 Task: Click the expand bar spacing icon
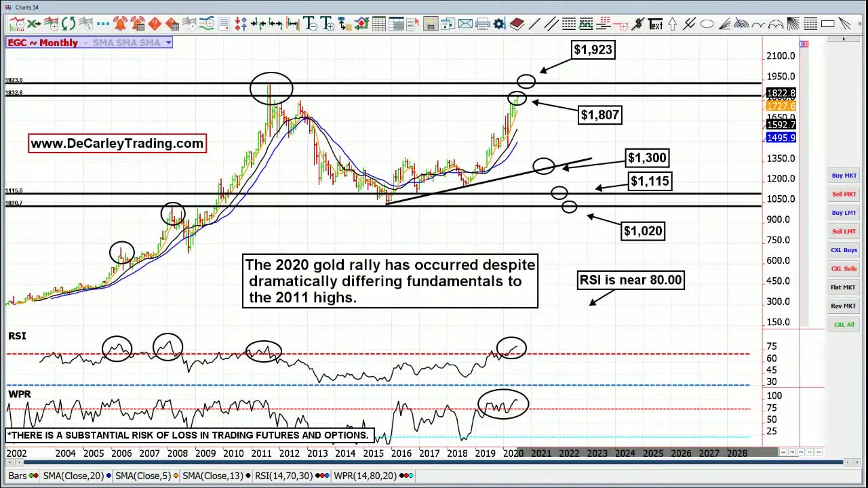(276, 24)
